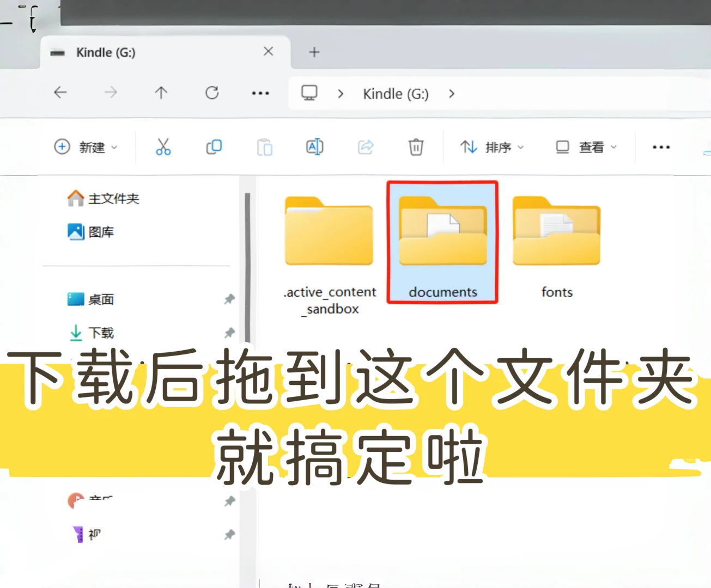Open the 排序 (Sort) dropdown
This screenshot has width=711, height=588.
[492, 147]
